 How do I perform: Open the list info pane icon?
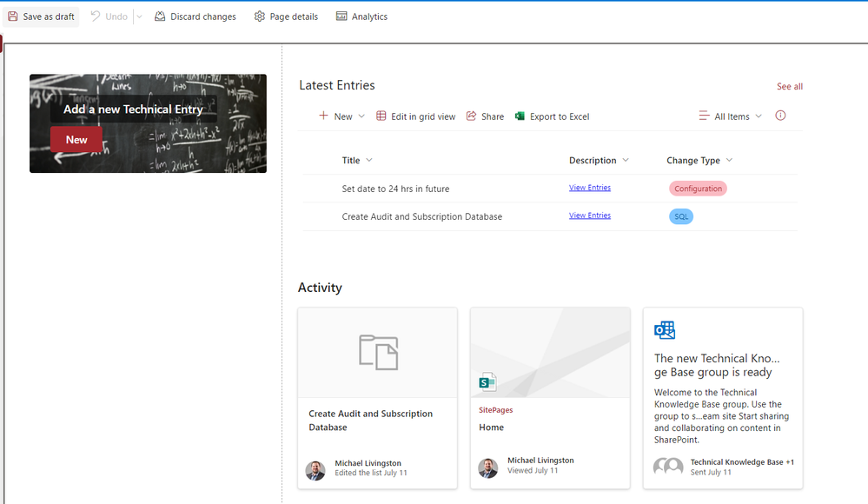pos(780,116)
